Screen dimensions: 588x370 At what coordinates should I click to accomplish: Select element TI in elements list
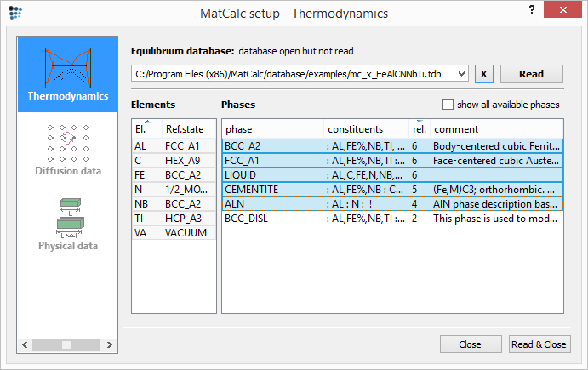pyautogui.click(x=139, y=219)
